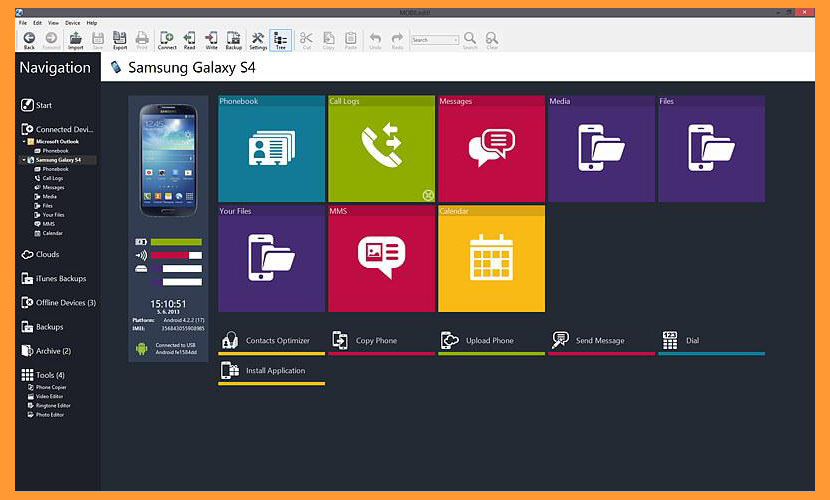
Task: Click the Read phone icon
Action: [x=189, y=40]
